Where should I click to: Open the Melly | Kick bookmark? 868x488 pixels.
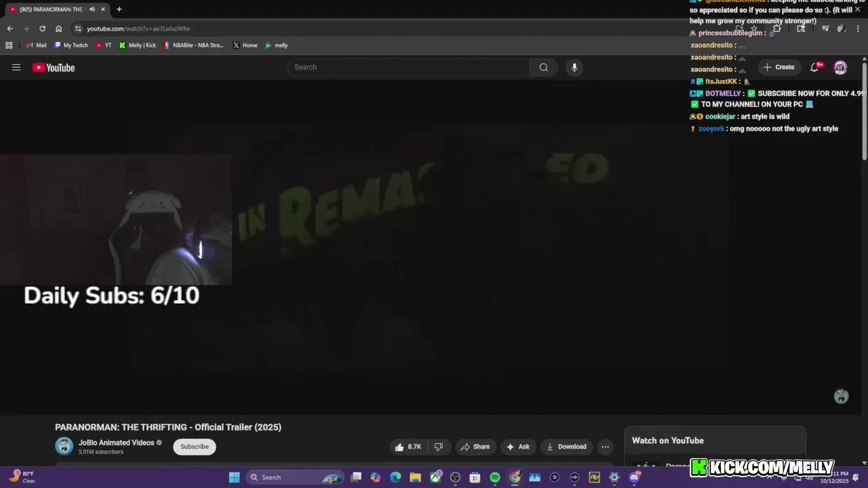tap(138, 45)
